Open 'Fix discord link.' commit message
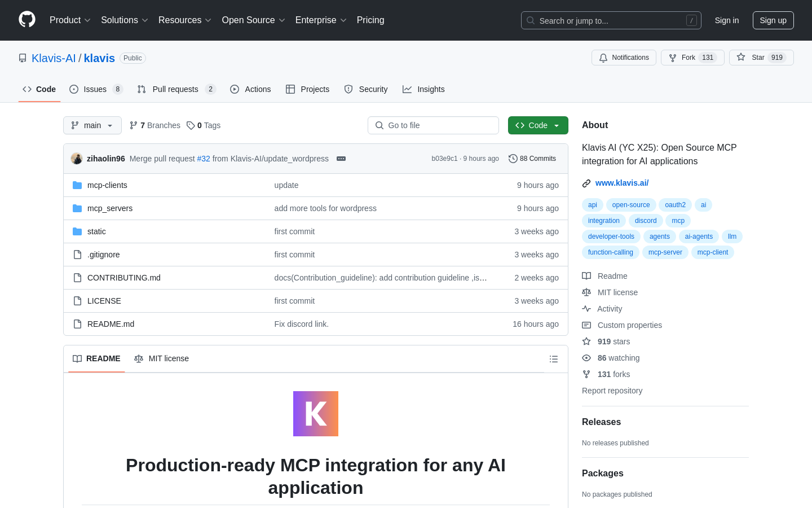Viewport: 812px width, 508px height. (302, 324)
